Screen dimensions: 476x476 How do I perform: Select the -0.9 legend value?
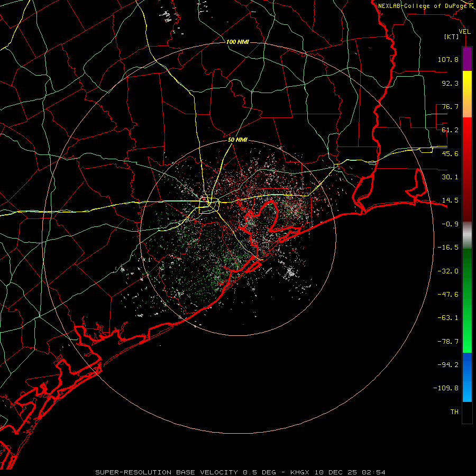click(450, 224)
